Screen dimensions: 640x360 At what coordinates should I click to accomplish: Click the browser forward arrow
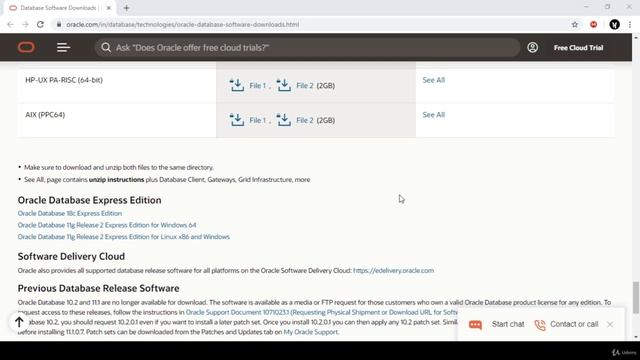coord(25,24)
